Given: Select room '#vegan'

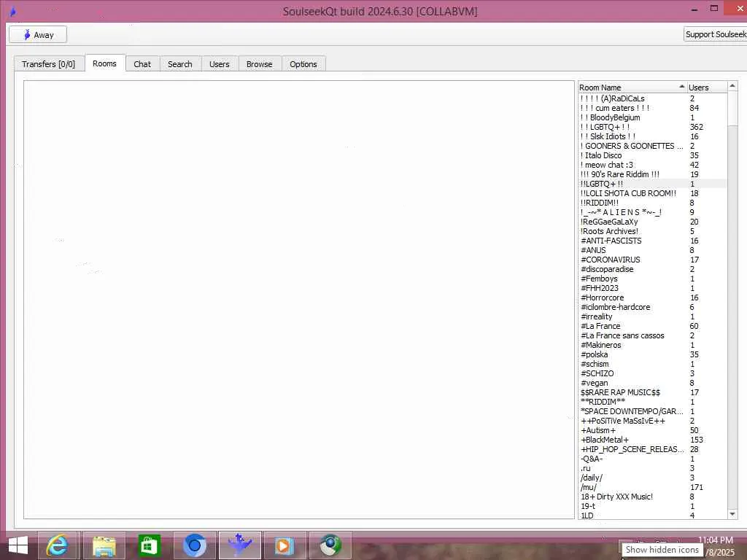Looking at the screenshot, I should pyautogui.click(x=652, y=383).
